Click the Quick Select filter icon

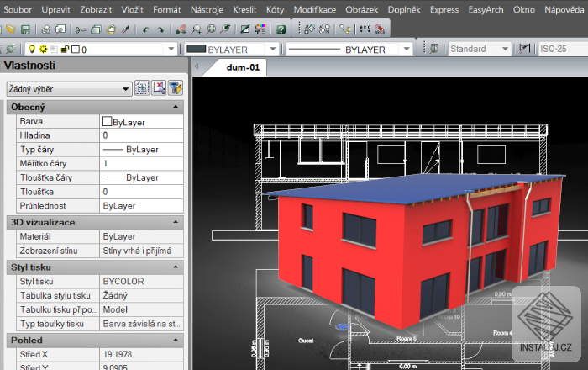pyautogui.click(x=176, y=87)
